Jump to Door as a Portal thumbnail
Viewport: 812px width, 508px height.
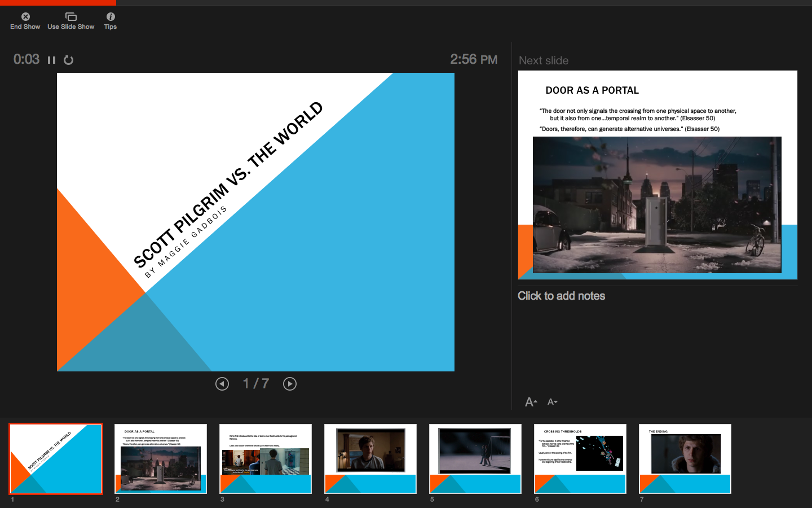pyautogui.click(x=161, y=459)
